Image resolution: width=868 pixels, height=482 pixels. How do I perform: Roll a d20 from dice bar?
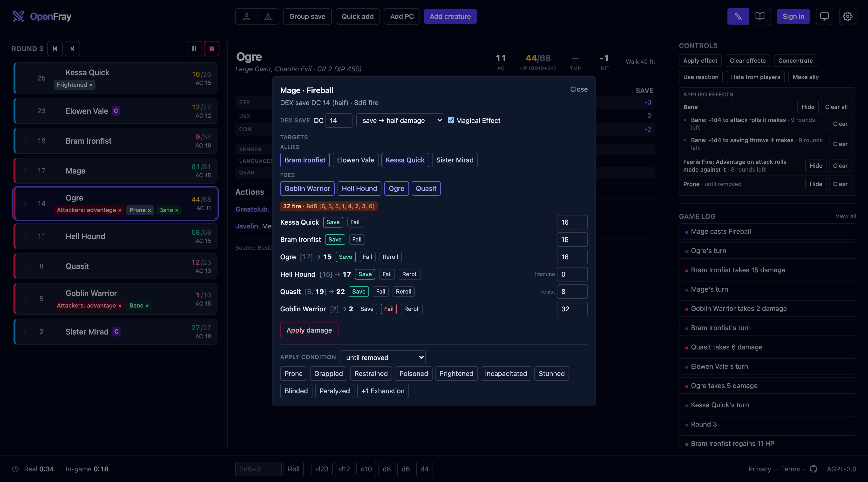(x=322, y=469)
